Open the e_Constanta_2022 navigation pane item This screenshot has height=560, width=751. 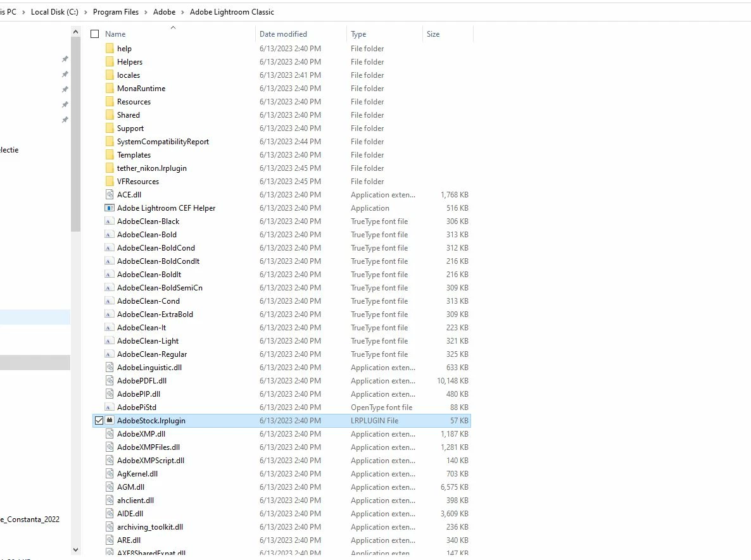[x=30, y=520]
